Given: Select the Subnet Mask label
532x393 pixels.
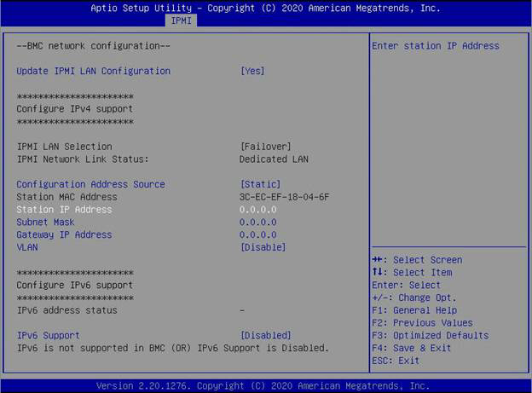Looking at the screenshot, I should 45,223.
